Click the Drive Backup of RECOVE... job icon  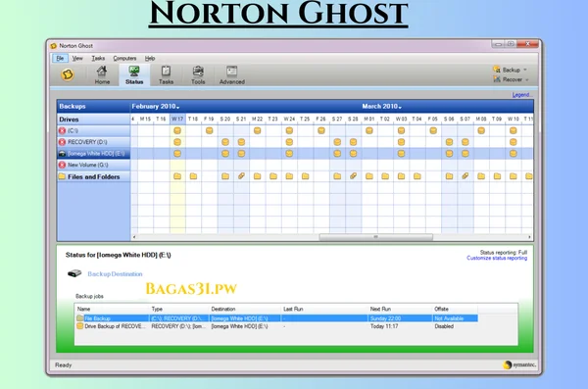click(80, 326)
